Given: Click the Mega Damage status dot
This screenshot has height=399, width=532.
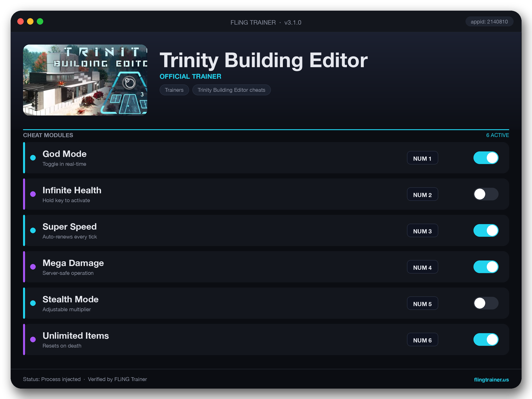Looking at the screenshot, I should tap(33, 267).
